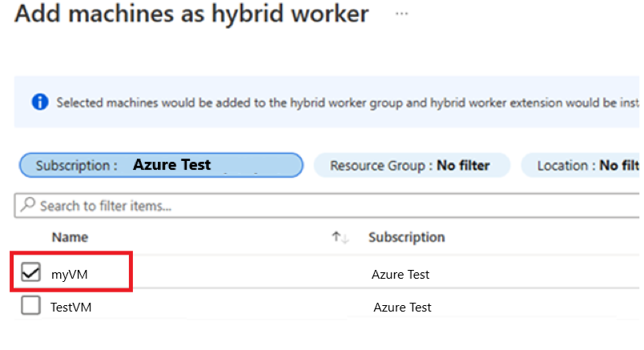Click Azure Test subscription in TestVM row
This screenshot has width=644, height=350.
pos(402,307)
